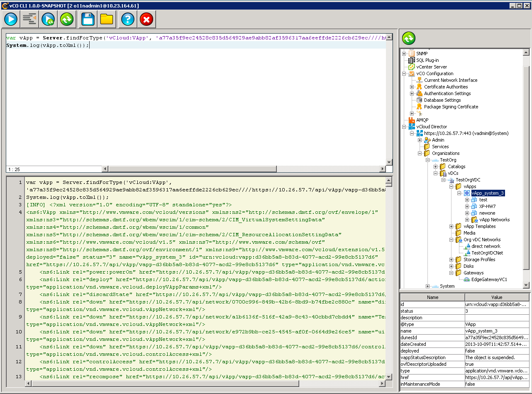Click the dateCreated property row name
The width and height of the screenshot is (532, 394).
(432, 344)
